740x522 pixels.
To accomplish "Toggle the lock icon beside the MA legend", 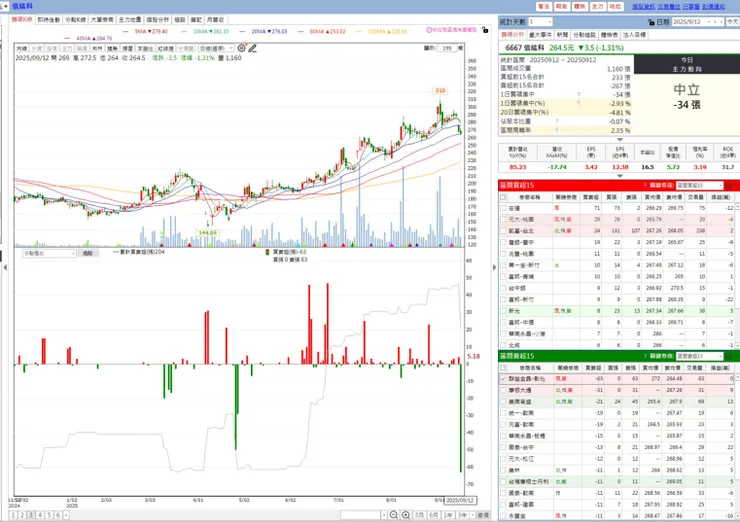I will pos(485,30).
